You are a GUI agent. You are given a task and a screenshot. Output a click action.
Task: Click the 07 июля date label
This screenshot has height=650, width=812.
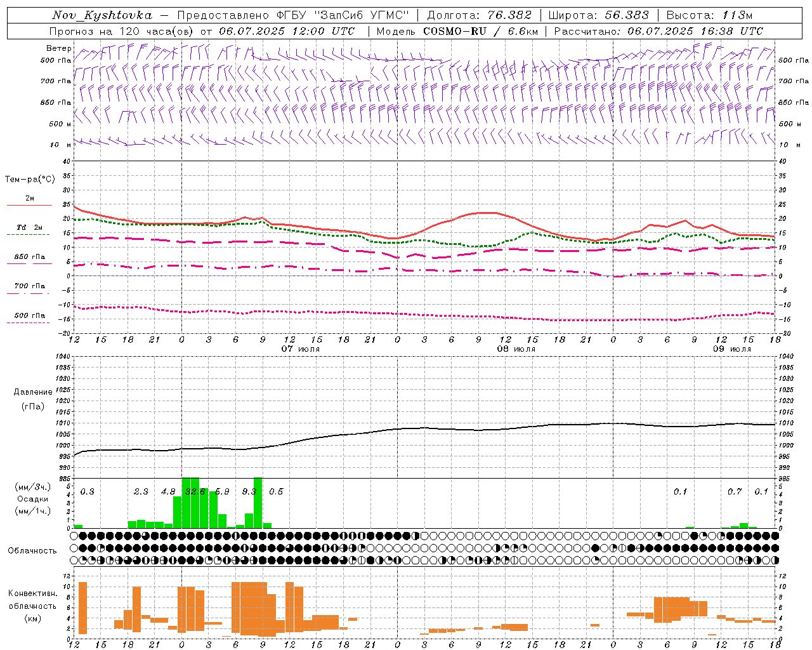point(301,349)
